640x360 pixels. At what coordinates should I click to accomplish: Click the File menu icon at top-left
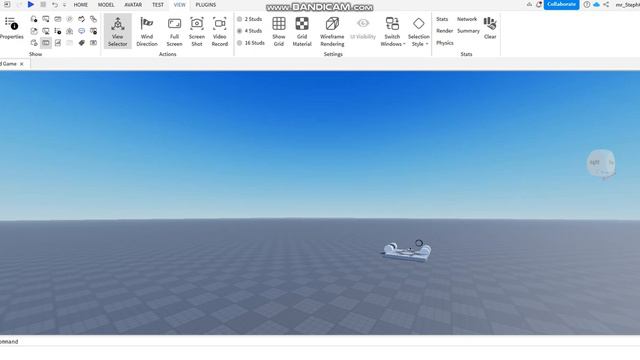[x=7, y=4]
